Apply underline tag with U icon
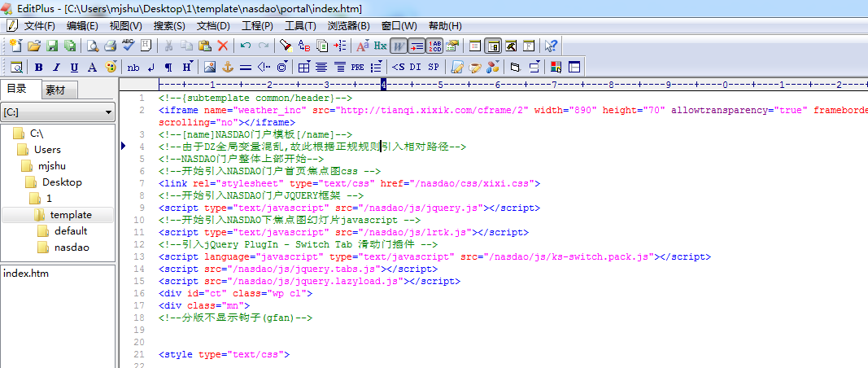Screen dimensions: 868x368 click(74, 67)
